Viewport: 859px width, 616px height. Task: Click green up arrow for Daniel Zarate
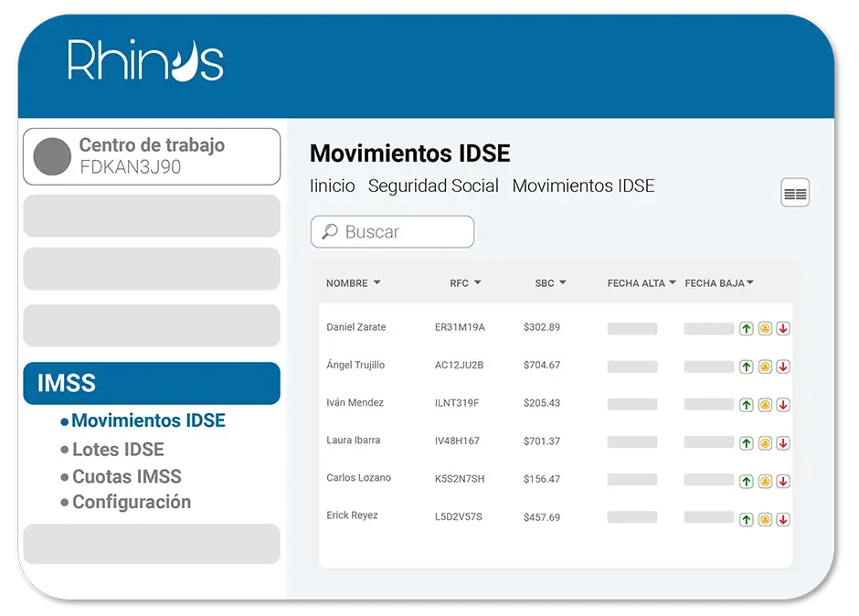pyautogui.click(x=746, y=329)
